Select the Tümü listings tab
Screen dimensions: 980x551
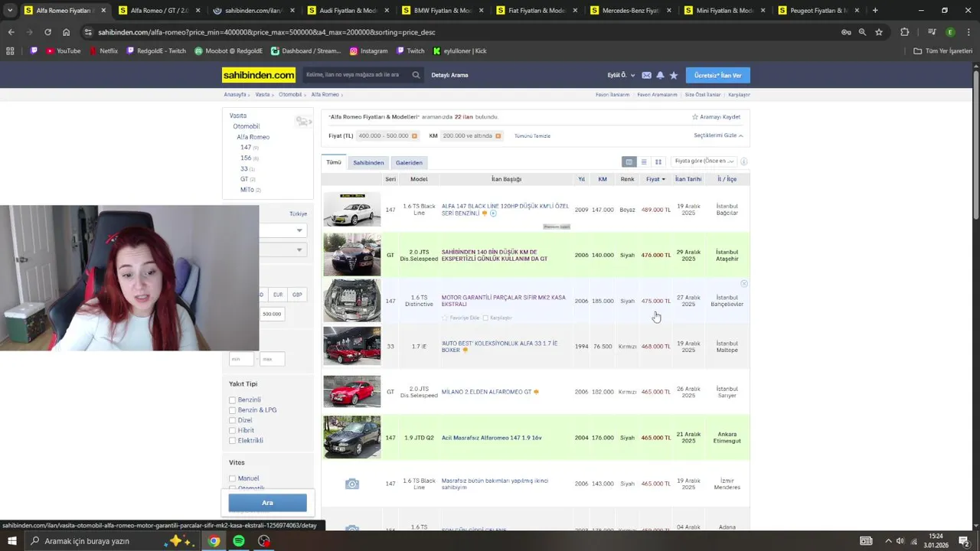pos(334,162)
